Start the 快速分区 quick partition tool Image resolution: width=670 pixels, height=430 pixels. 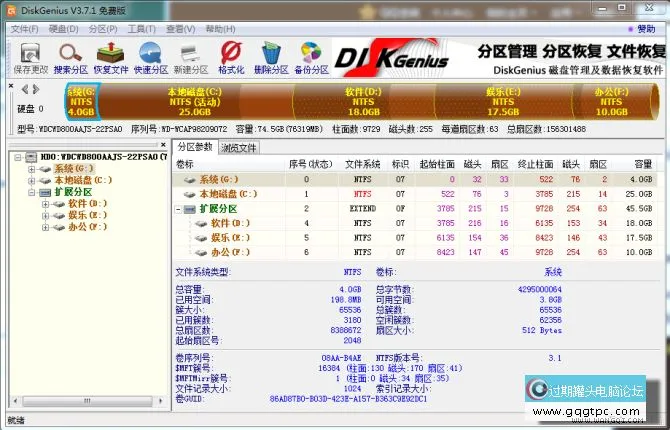click(150, 58)
